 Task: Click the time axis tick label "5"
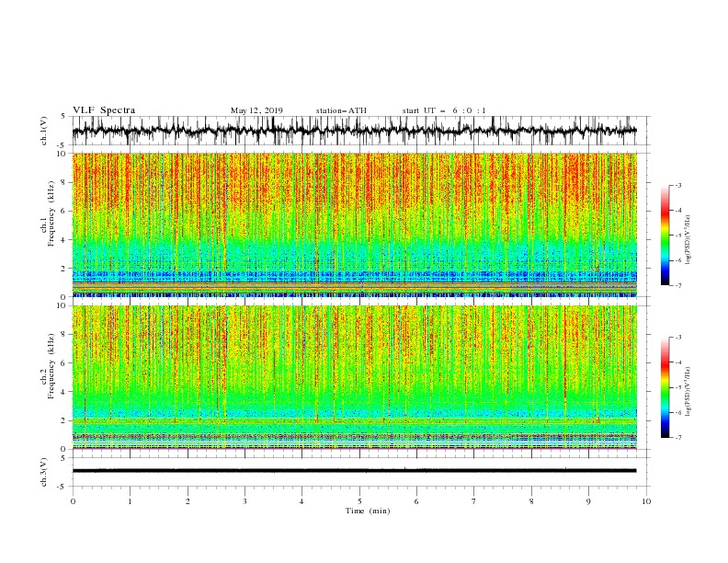point(359,501)
